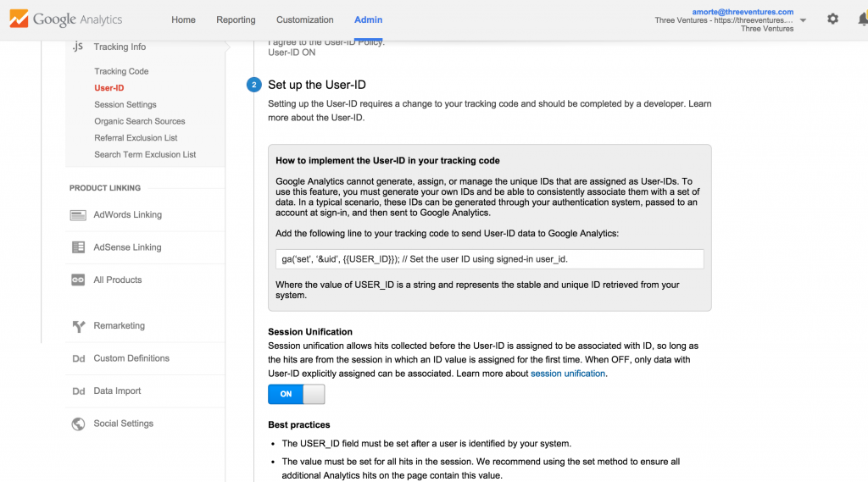Select the Admin tab

click(x=368, y=19)
